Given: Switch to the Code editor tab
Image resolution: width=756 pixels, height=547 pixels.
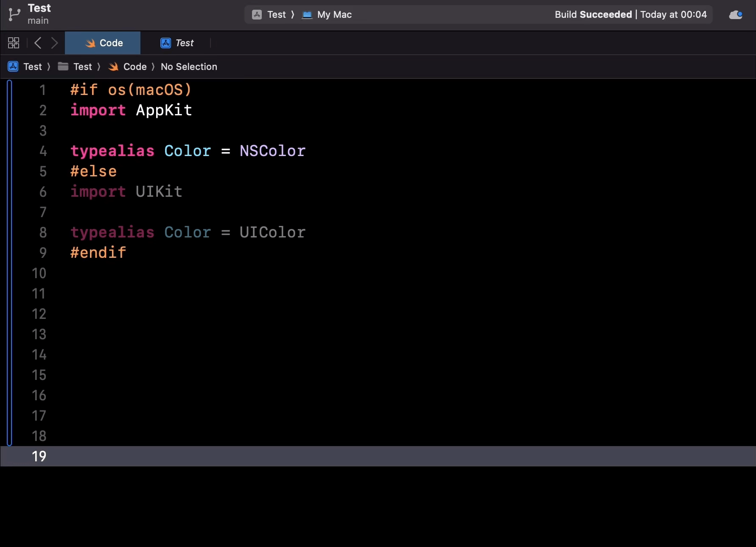Looking at the screenshot, I should (103, 43).
